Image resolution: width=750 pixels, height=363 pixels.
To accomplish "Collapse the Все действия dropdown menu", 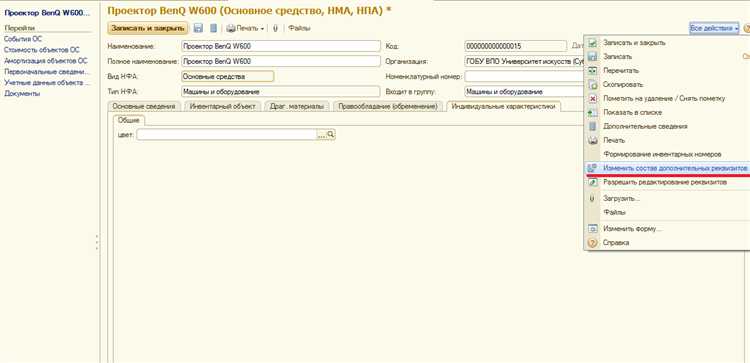I will (714, 29).
